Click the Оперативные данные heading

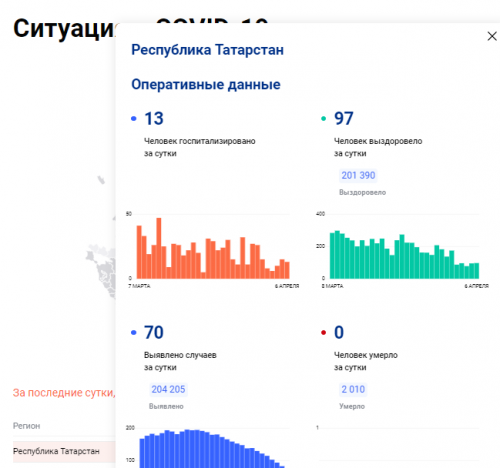pyautogui.click(x=206, y=84)
